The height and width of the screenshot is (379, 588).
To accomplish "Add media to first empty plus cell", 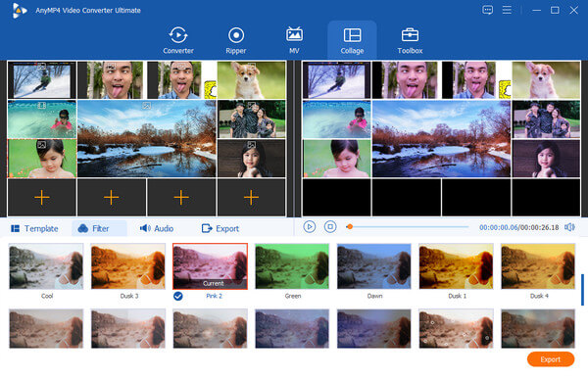I will coord(42,197).
